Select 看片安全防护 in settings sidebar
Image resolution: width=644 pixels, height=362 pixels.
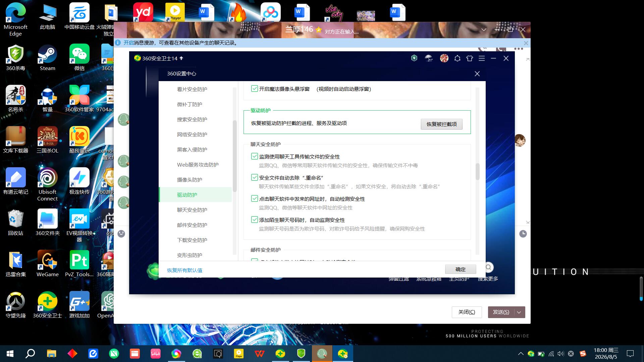192,89
